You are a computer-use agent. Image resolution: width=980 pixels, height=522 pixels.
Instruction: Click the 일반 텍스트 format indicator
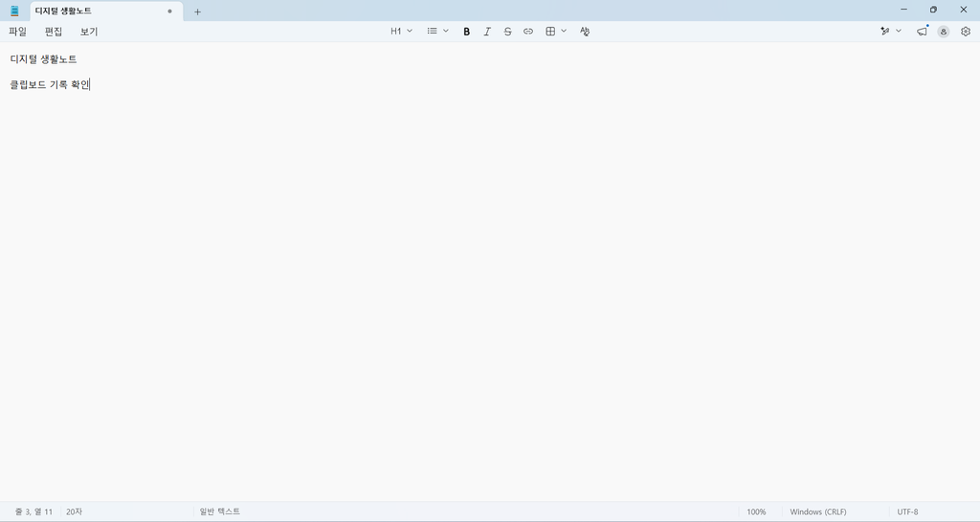[x=220, y=511]
